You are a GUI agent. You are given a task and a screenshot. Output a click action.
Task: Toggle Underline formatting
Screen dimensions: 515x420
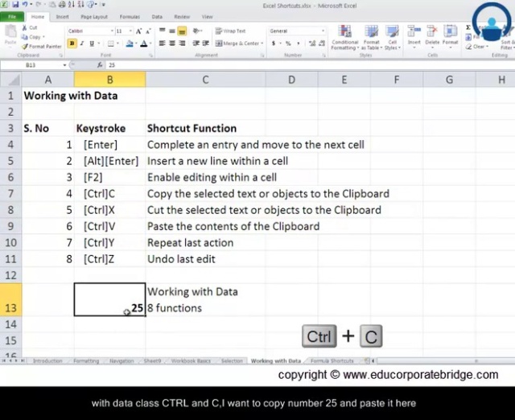[x=92, y=43]
